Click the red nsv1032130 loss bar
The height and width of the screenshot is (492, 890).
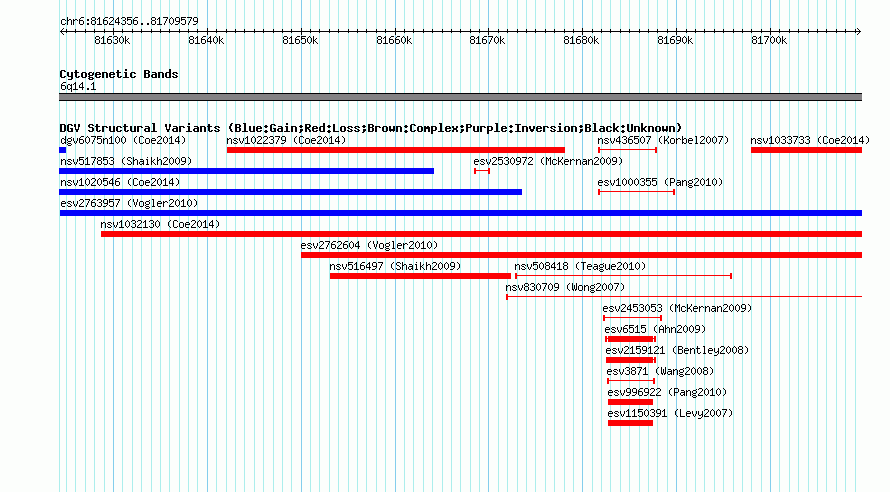point(481,234)
